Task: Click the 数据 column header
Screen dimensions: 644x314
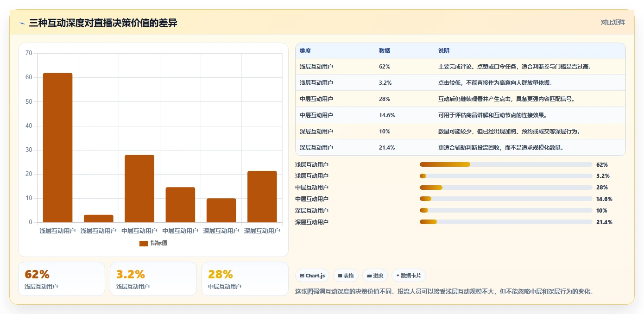Action: click(385, 51)
